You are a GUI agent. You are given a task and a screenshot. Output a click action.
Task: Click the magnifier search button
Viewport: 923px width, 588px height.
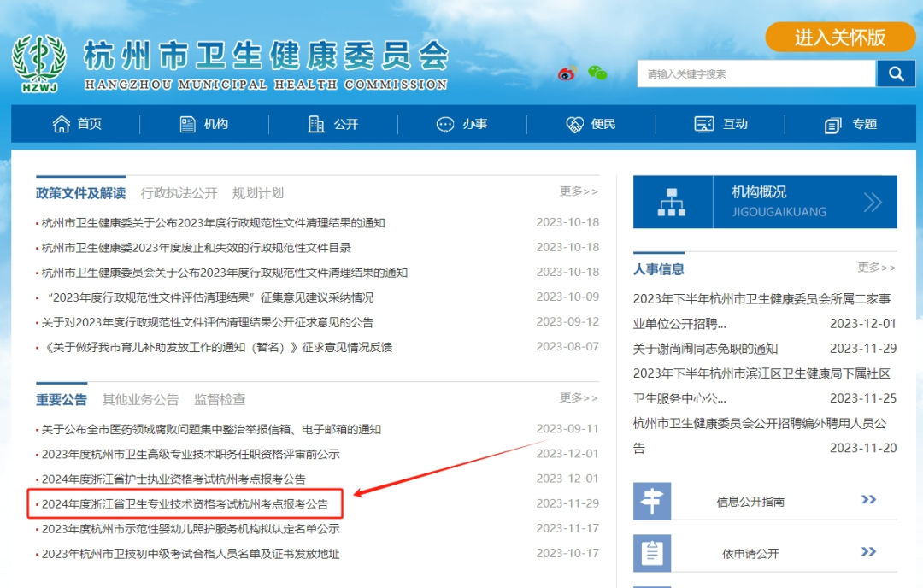click(896, 73)
